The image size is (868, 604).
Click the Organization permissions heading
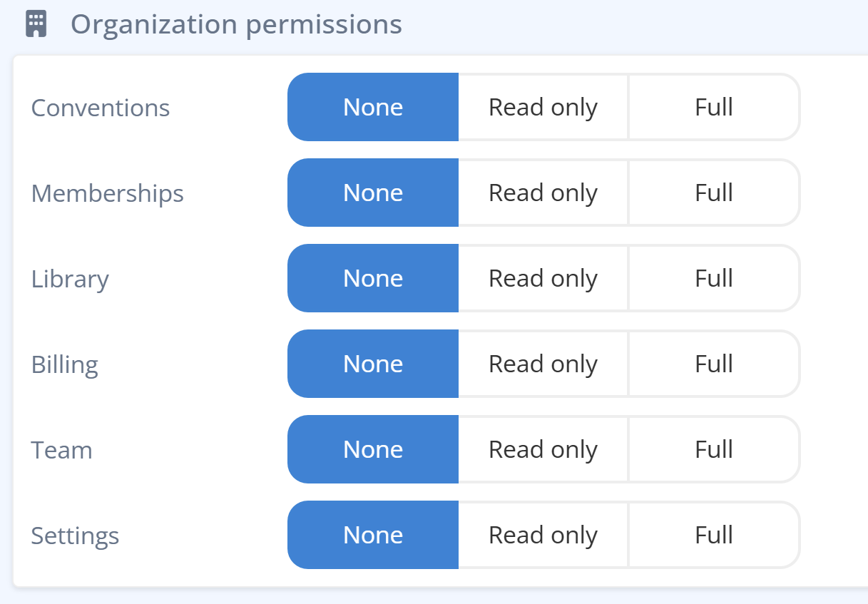coord(237,24)
